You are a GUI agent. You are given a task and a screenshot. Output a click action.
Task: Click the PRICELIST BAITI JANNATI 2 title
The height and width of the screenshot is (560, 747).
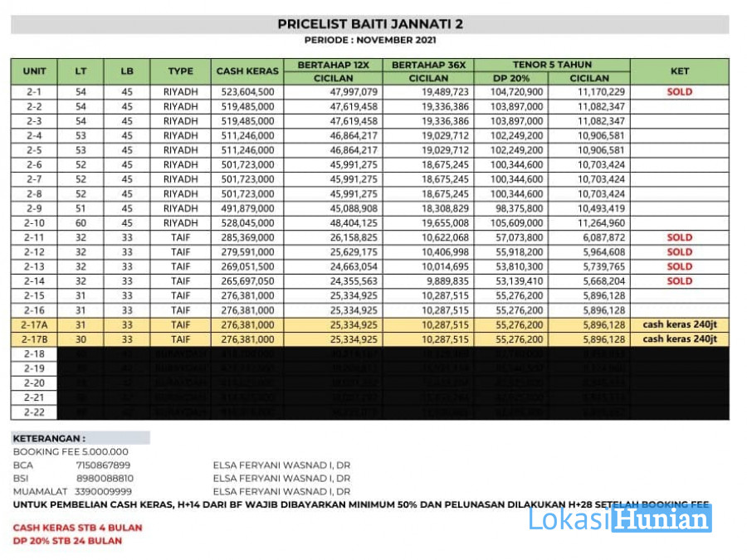pyautogui.click(x=370, y=24)
